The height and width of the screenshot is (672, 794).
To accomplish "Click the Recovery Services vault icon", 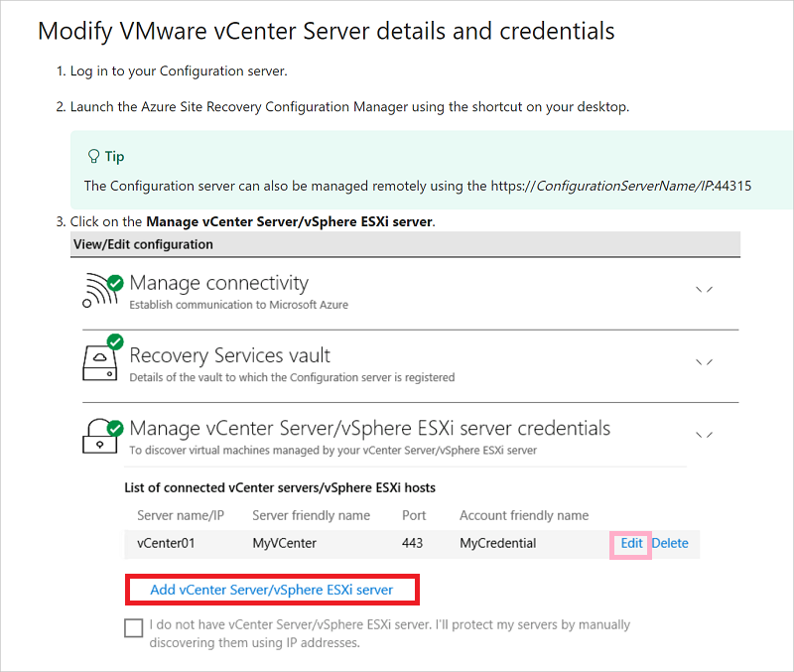I will tap(98, 362).
